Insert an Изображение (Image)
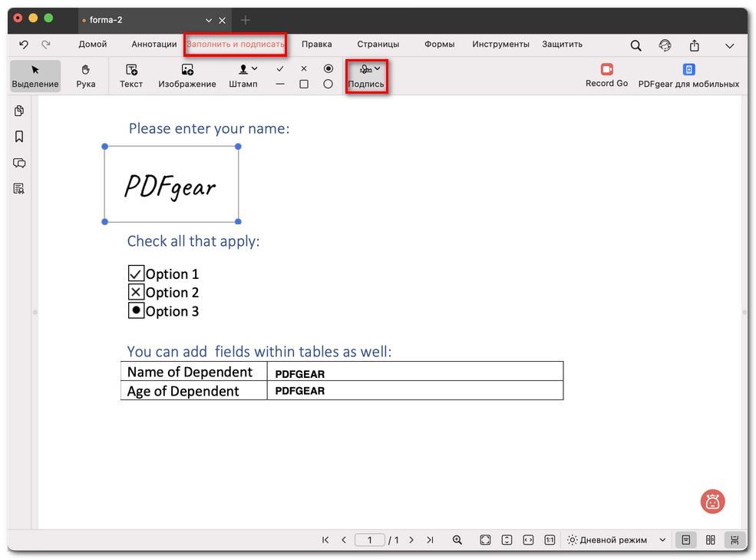Image resolution: width=756 pixels, height=560 pixels. (187, 75)
